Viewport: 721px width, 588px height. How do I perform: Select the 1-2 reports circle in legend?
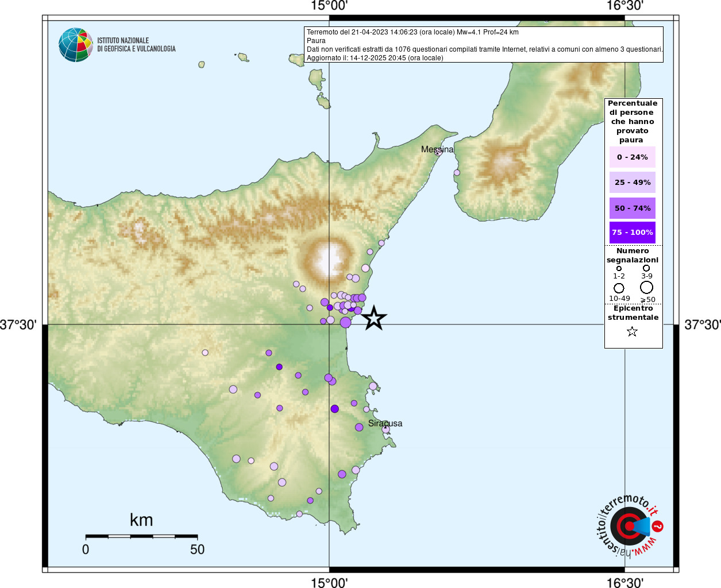click(x=619, y=268)
